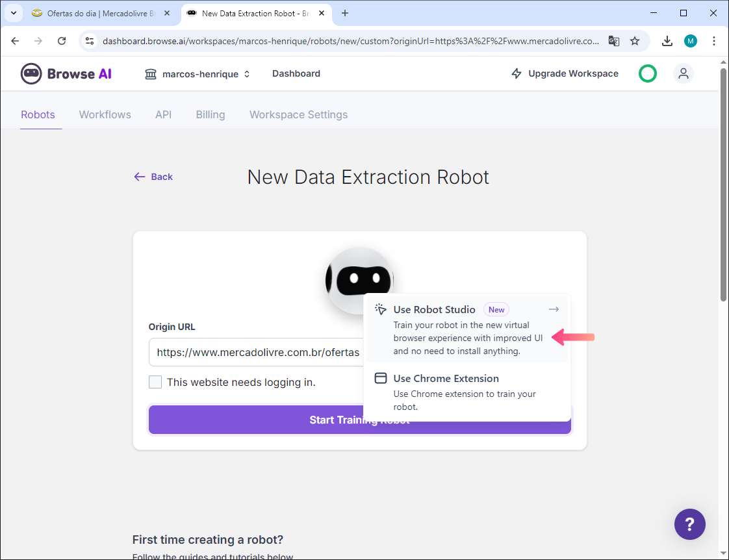The width and height of the screenshot is (729, 560).
Task: Switch to the Robots tab
Action: click(x=38, y=115)
